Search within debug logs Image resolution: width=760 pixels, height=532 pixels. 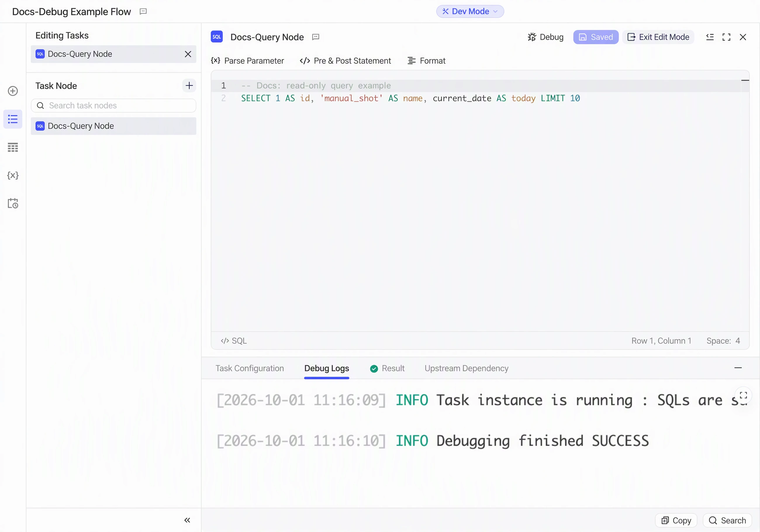pyautogui.click(x=727, y=520)
